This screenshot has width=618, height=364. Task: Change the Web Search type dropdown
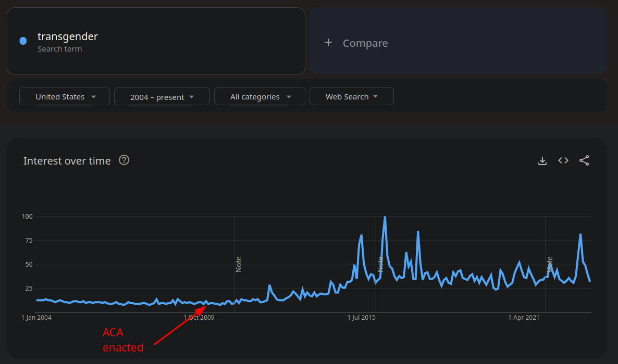[351, 96]
